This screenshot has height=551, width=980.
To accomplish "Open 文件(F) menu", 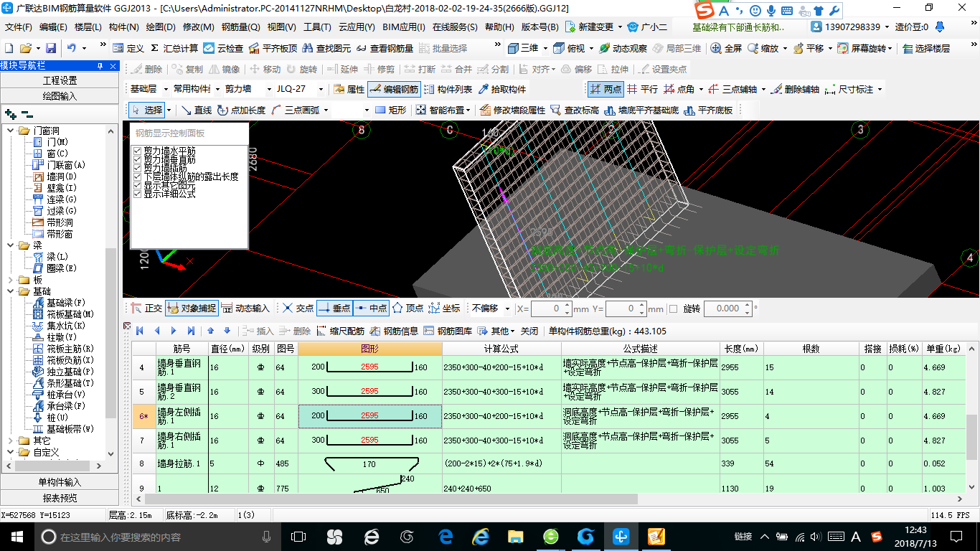I will coord(18,27).
